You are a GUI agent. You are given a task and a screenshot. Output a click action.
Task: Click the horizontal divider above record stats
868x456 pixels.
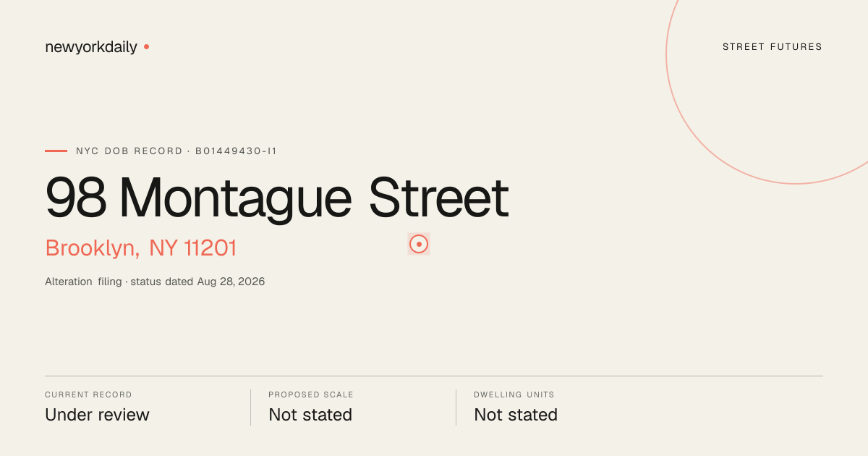click(x=434, y=376)
